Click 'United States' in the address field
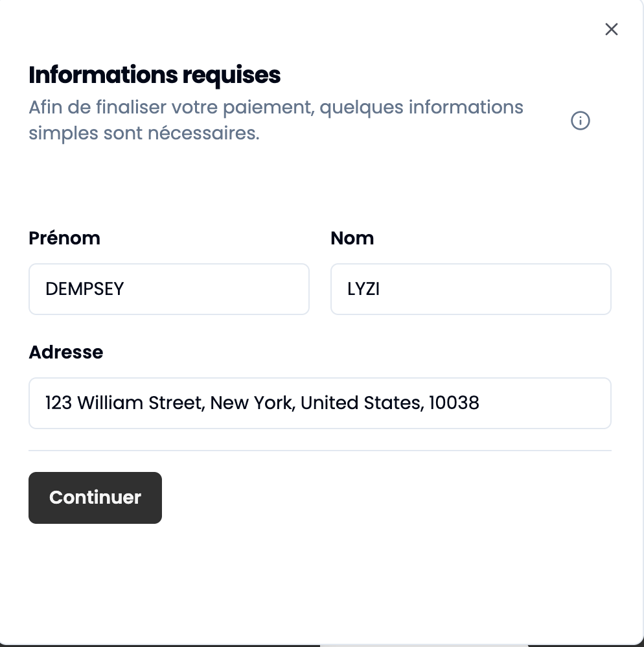The width and height of the screenshot is (644, 647). point(362,403)
